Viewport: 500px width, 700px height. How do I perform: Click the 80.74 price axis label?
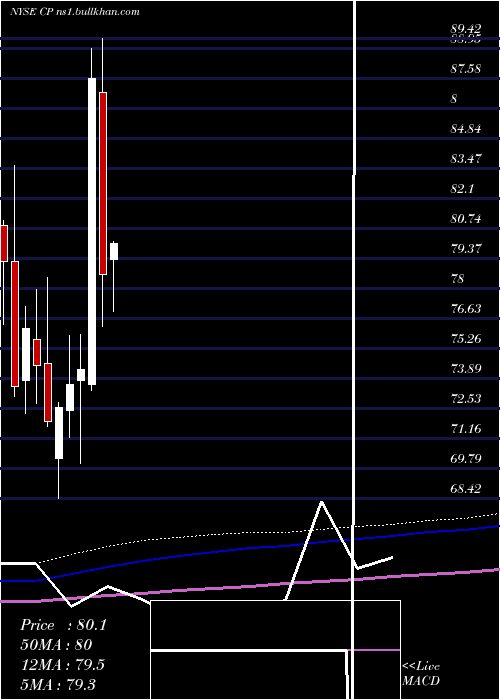coord(466,219)
